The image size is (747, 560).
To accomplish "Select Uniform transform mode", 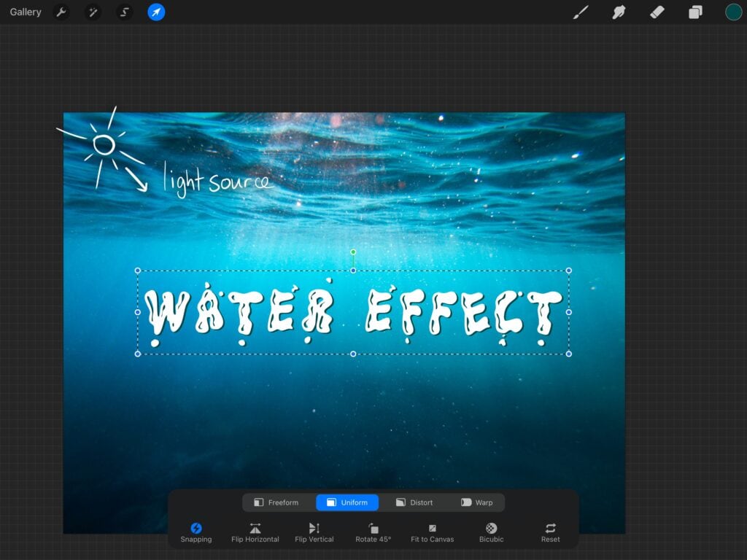I will click(x=347, y=502).
